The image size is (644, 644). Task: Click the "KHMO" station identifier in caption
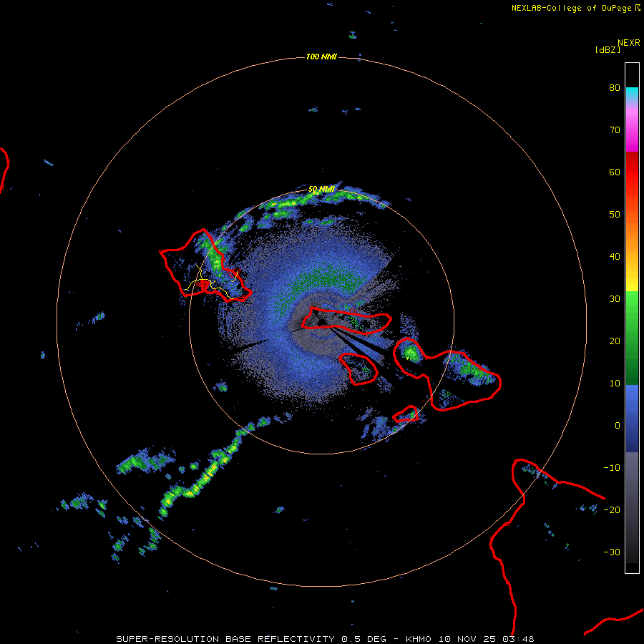pos(419,639)
